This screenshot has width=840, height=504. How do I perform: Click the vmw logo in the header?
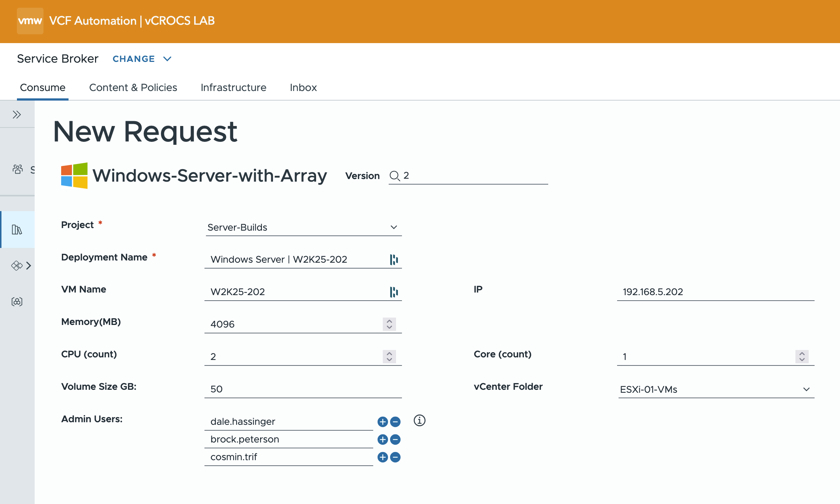click(30, 21)
